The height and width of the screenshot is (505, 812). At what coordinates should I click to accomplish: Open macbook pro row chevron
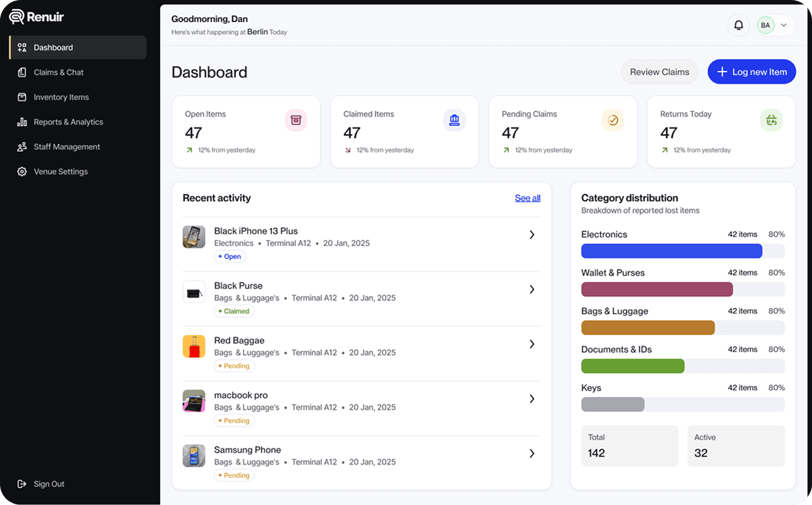[532, 399]
